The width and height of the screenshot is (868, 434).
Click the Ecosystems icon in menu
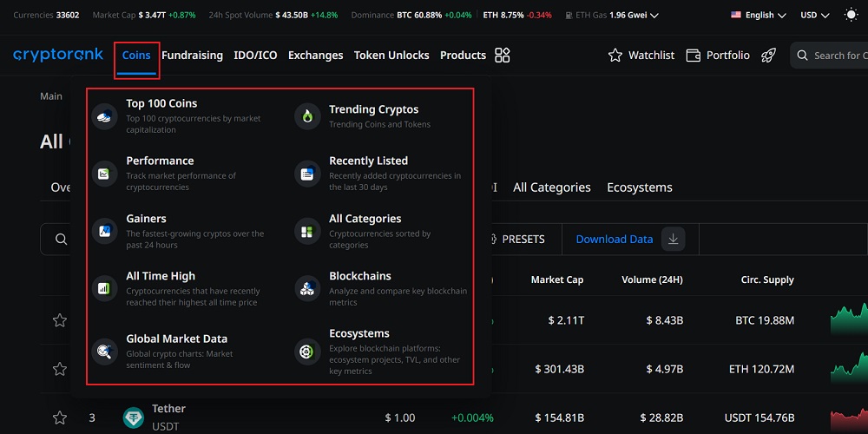(x=307, y=351)
